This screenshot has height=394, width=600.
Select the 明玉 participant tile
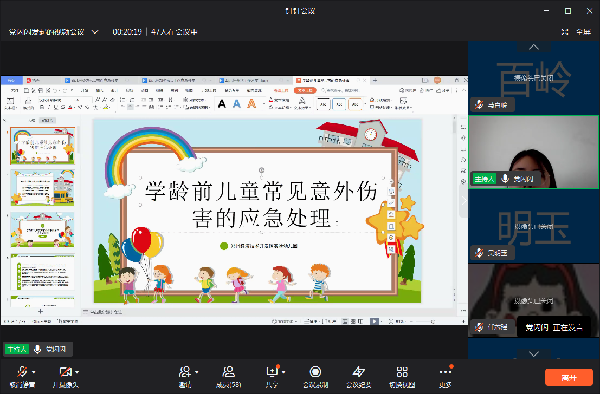534,226
